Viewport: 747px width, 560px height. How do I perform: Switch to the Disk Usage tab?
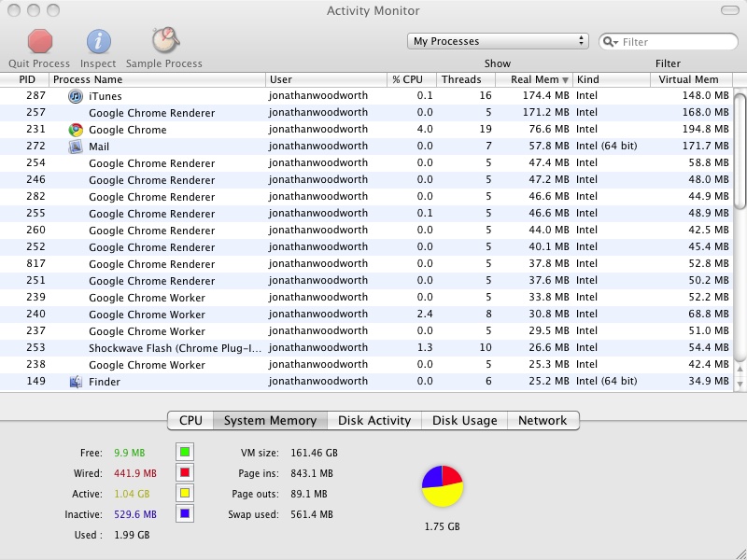[x=464, y=421]
